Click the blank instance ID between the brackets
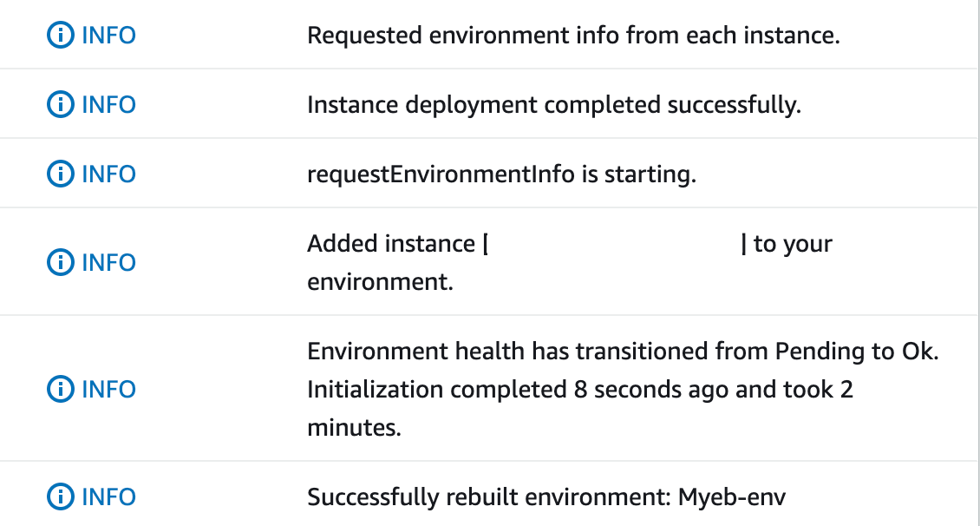 [614, 244]
